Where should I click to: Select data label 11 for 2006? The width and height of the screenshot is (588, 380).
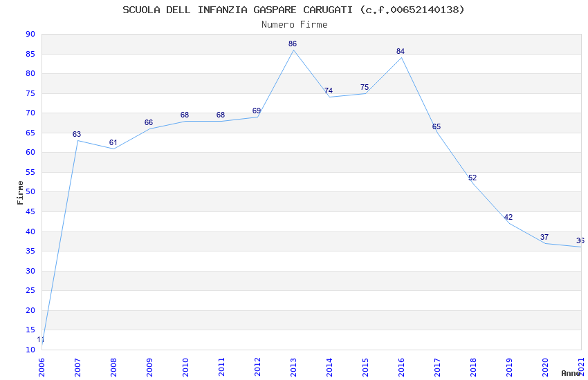41,339
